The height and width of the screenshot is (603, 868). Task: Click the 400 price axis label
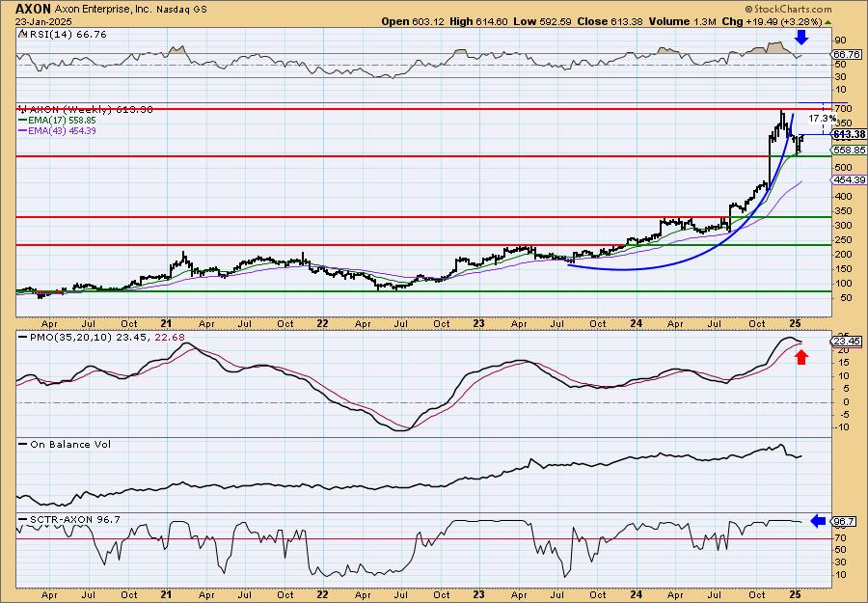(843, 196)
